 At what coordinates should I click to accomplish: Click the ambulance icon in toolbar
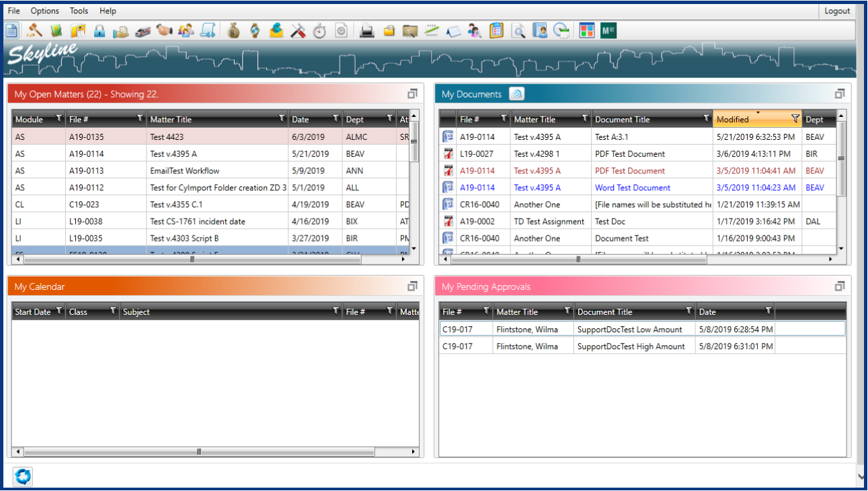tap(143, 30)
